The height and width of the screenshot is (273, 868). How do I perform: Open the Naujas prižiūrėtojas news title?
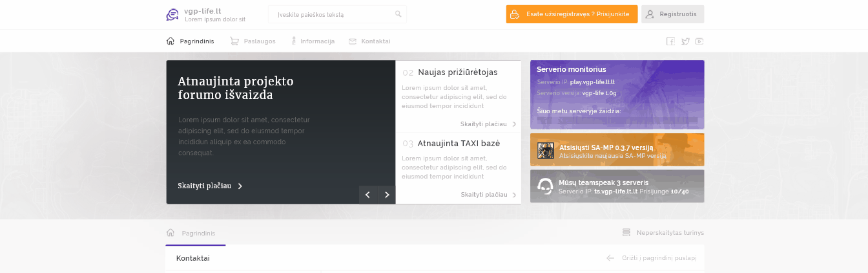[458, 72]
